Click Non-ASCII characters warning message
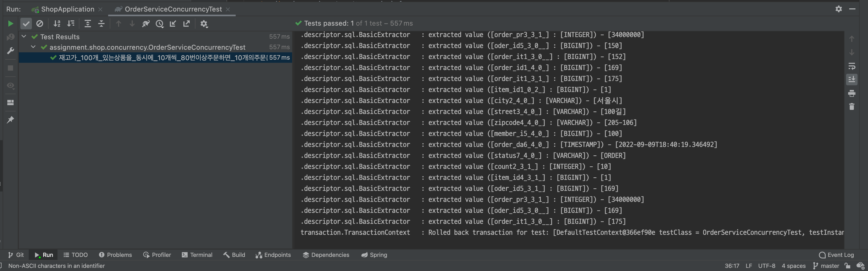 click(x=57, y=266)
